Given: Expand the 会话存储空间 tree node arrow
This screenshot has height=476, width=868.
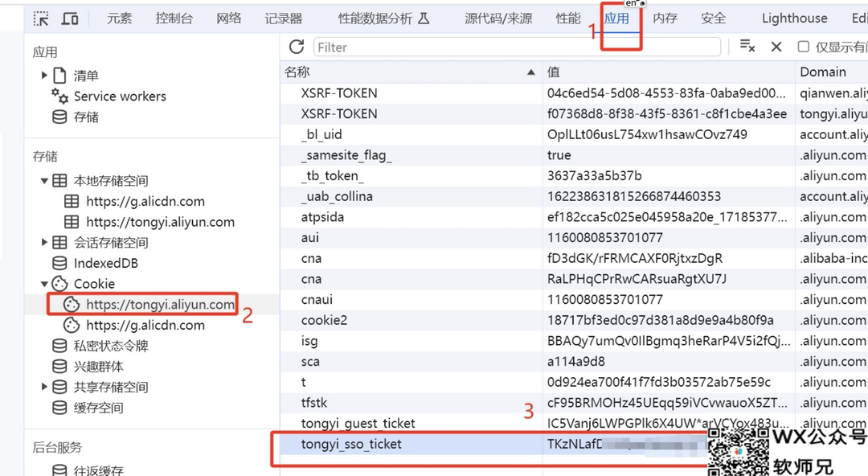Looking at the screenshot, I should pos(44,241).
